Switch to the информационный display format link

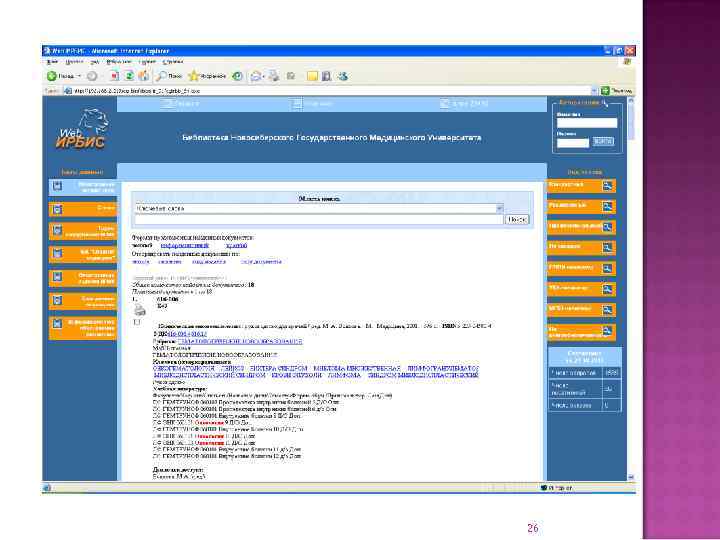point(184,246)
